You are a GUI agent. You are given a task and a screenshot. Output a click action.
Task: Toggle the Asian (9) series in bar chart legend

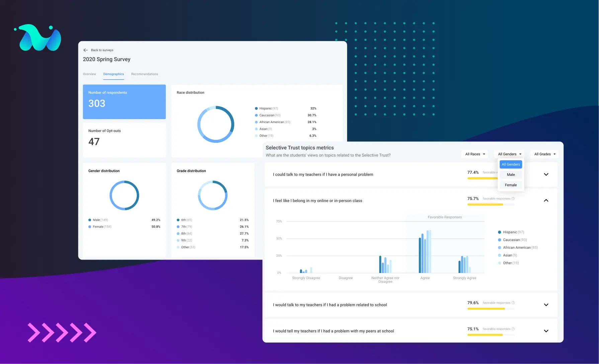pos(507,255)
